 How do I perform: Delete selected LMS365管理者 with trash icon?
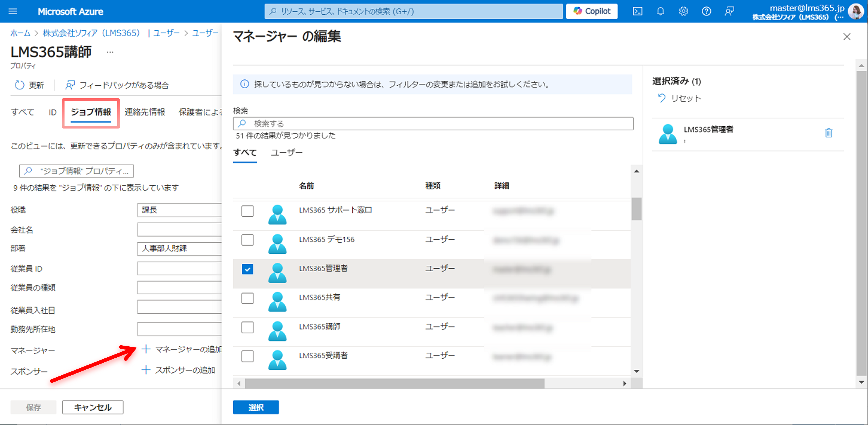click(829, 133)
